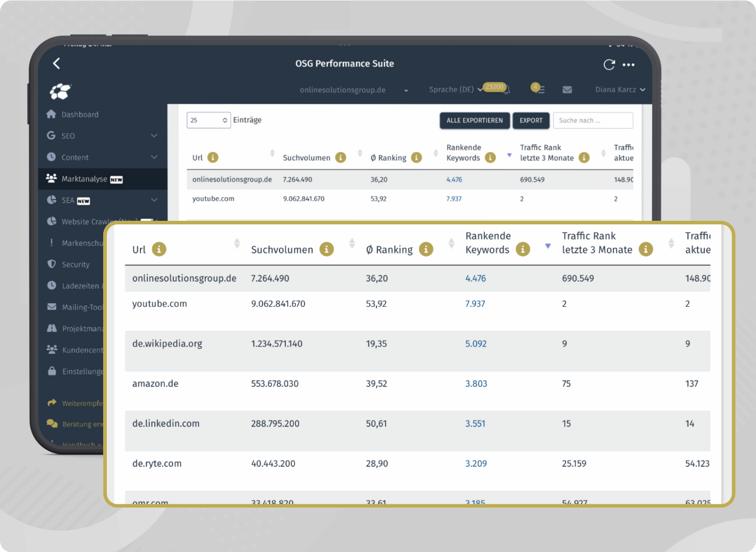Expand the Content sidebar section chevron
The image size is (756, 552).
pos(154,157)
